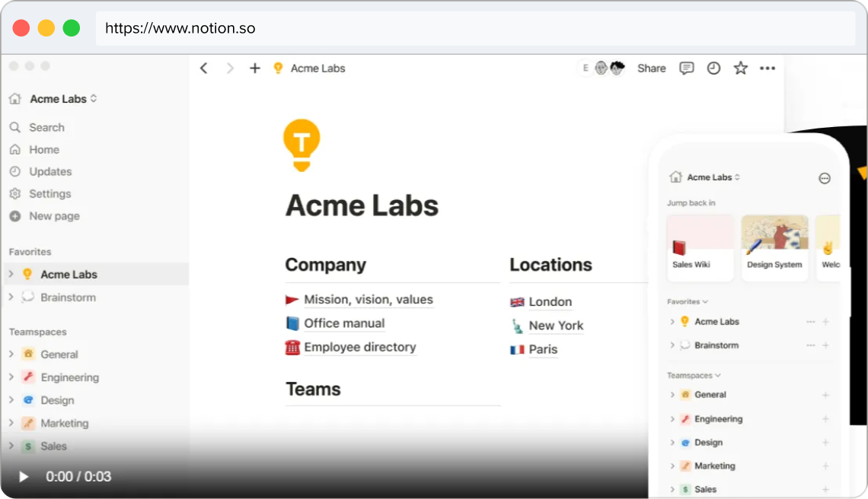Open the London location link
868x499 pixels.
point(550,301)
